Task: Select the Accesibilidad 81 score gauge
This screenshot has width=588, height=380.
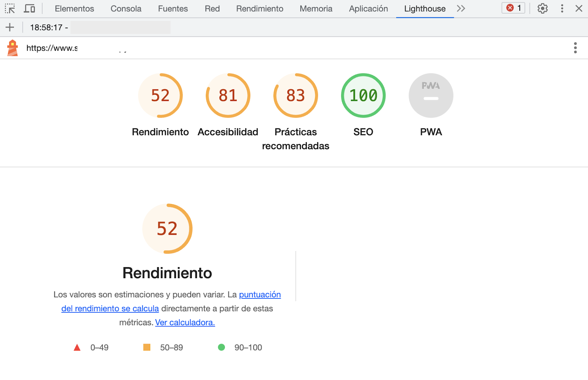Action: [227, 95]
